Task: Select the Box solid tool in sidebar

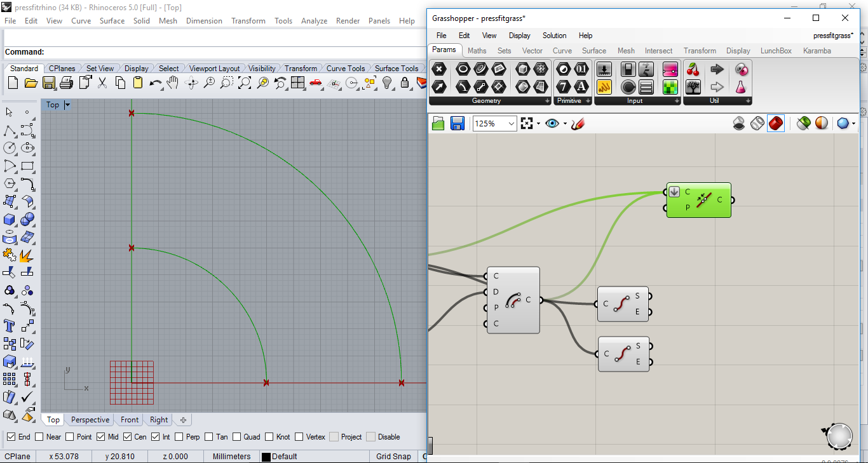Action: coord(10,220)
